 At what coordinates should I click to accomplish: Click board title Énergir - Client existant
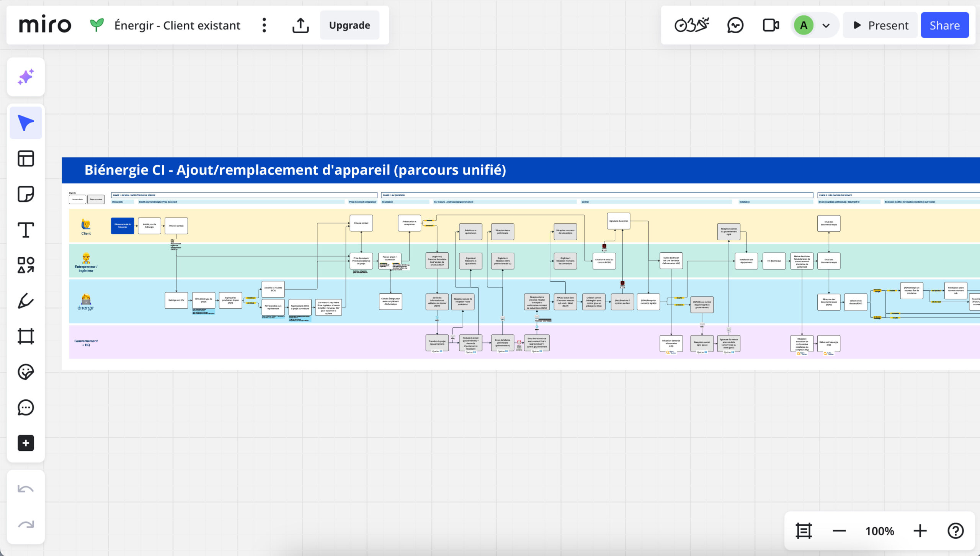(177, 25)
